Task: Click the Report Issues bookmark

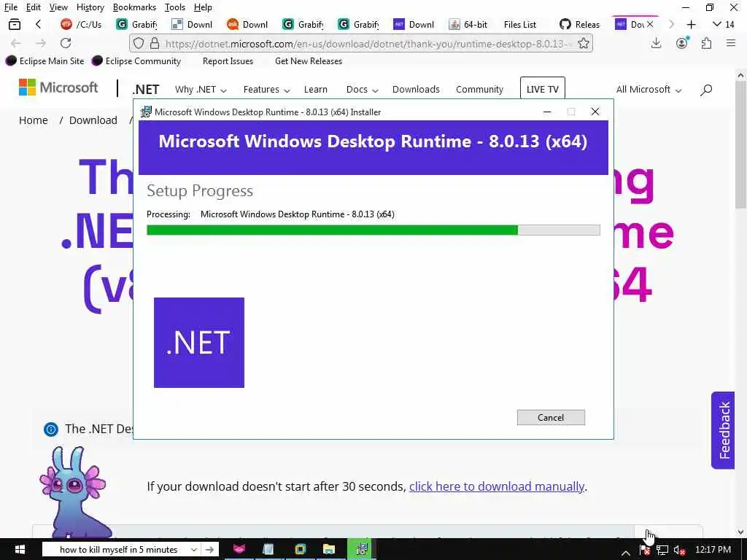Action: 228,61
